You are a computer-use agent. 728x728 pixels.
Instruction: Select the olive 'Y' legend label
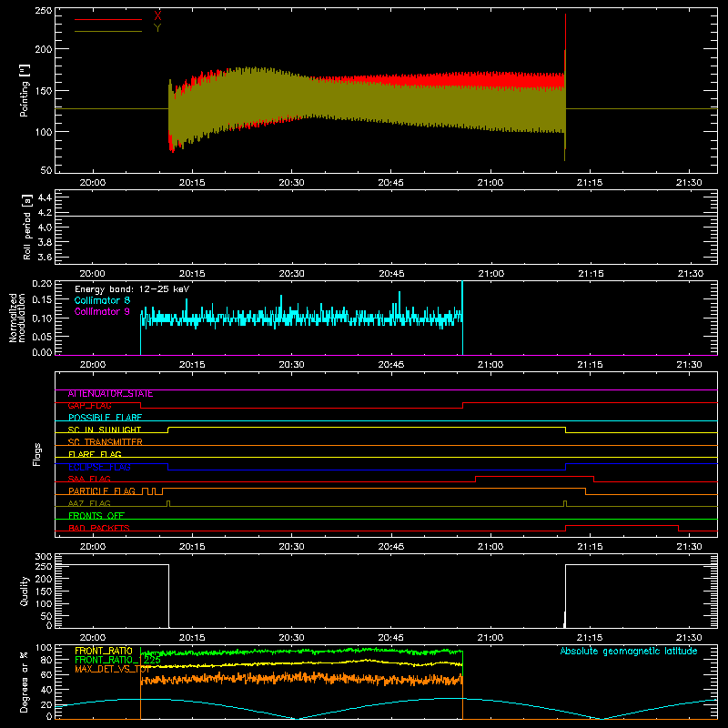coord(157,28)
